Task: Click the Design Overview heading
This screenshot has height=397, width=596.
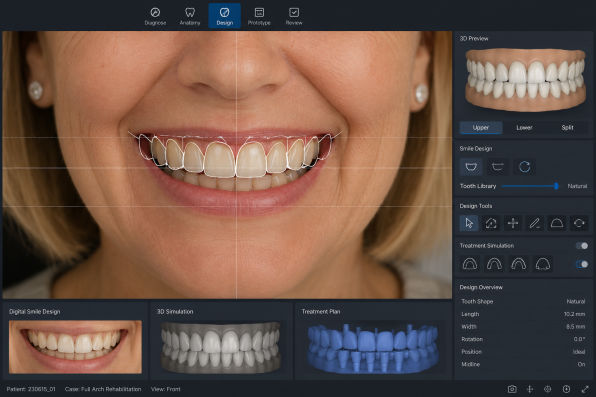Action: 481,287
